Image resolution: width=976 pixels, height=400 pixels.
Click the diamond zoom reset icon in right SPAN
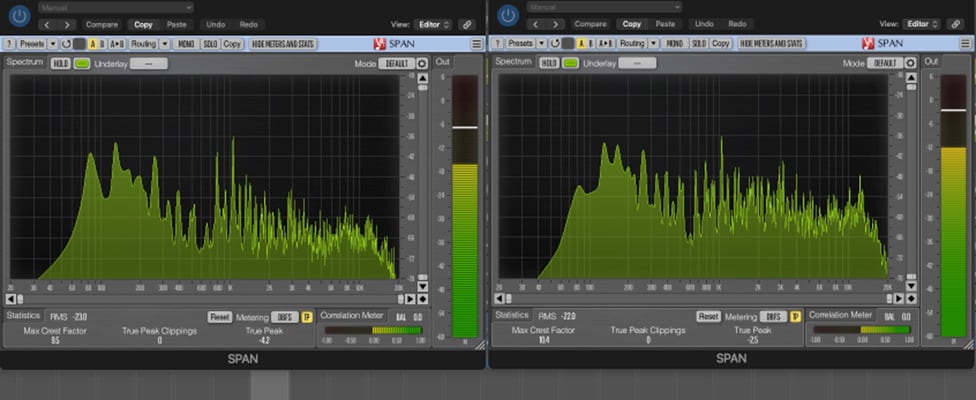pos(911,299)
